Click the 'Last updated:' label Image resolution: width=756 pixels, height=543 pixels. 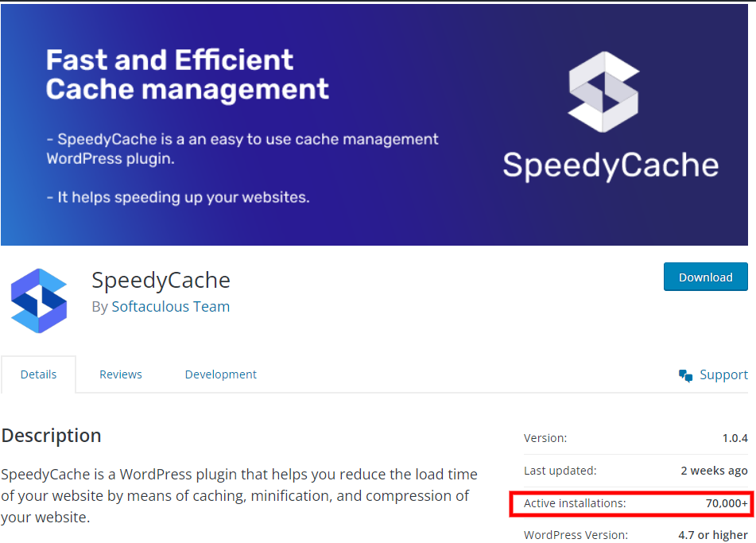pyautogui.click(x=560, y=471)
